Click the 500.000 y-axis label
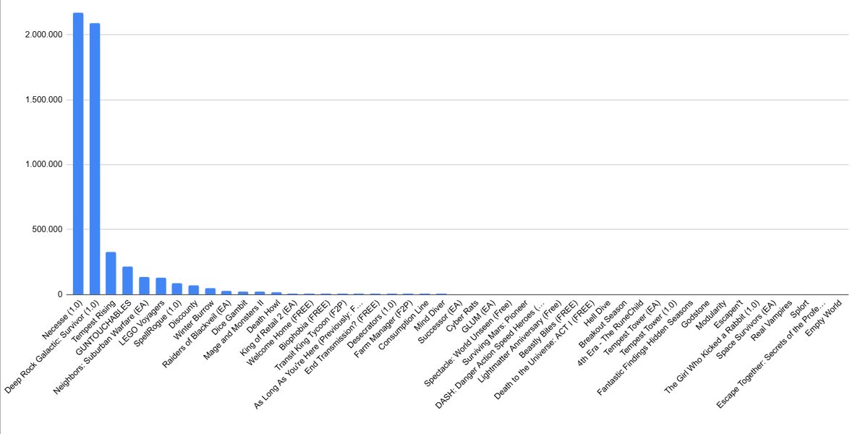This screenshot has width=868, height=434. (x=47, y=229)
